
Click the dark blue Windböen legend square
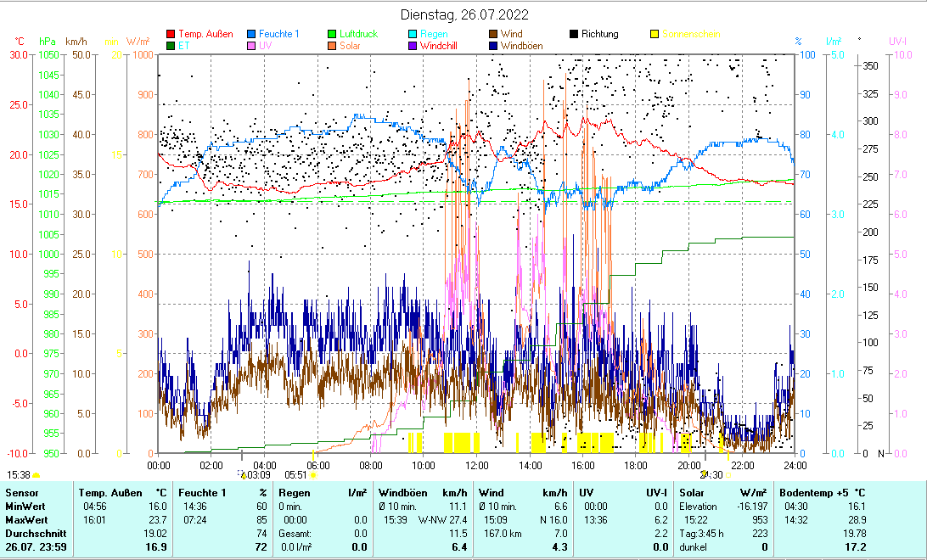pyautogui.click(x=493, y=46)
